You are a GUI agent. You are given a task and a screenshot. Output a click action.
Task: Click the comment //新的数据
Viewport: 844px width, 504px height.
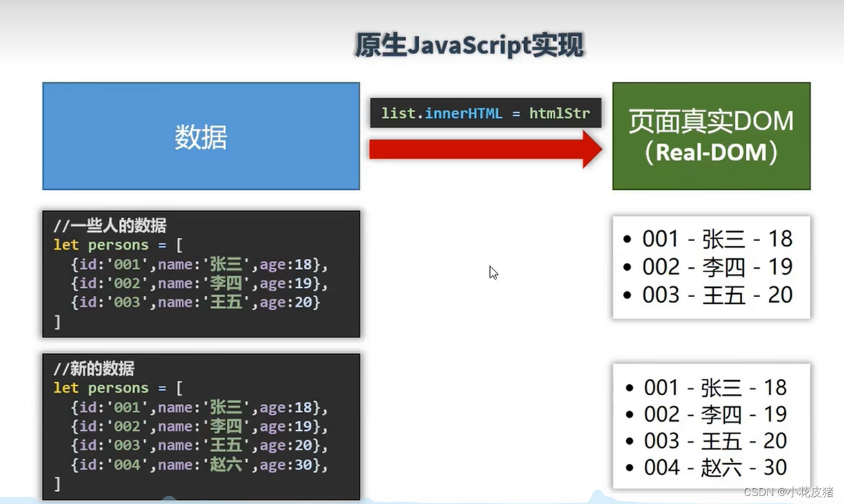(x=94, y=369)
